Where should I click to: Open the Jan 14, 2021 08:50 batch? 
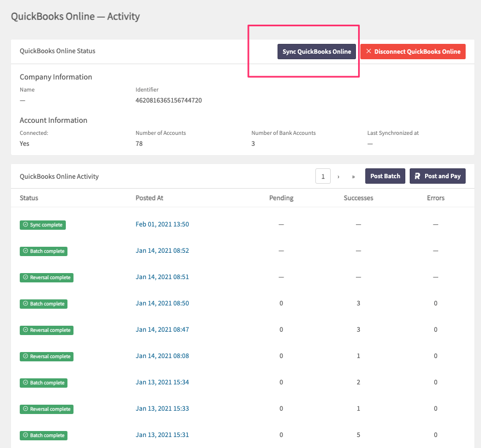coord(162,303)
